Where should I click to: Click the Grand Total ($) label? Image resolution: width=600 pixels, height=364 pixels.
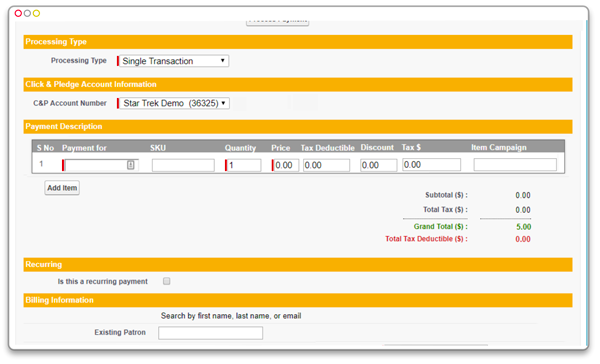click(440, 227)
